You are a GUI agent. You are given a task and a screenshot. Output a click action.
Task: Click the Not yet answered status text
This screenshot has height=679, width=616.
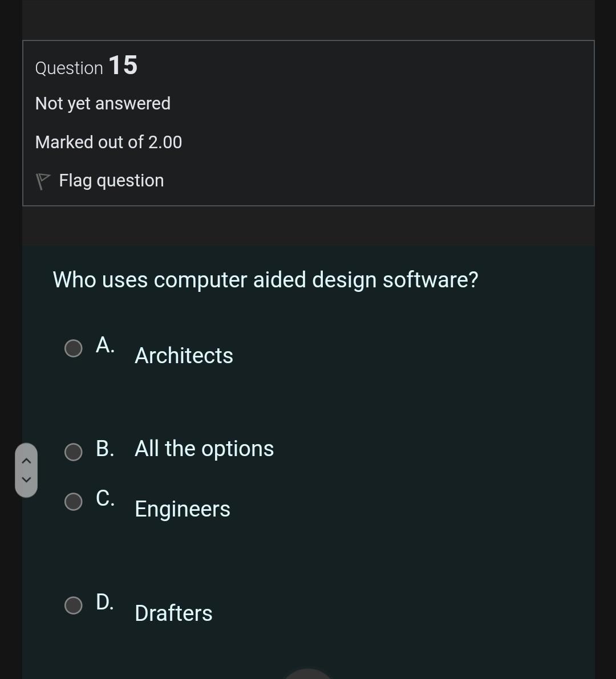click(x=103, y=103)
